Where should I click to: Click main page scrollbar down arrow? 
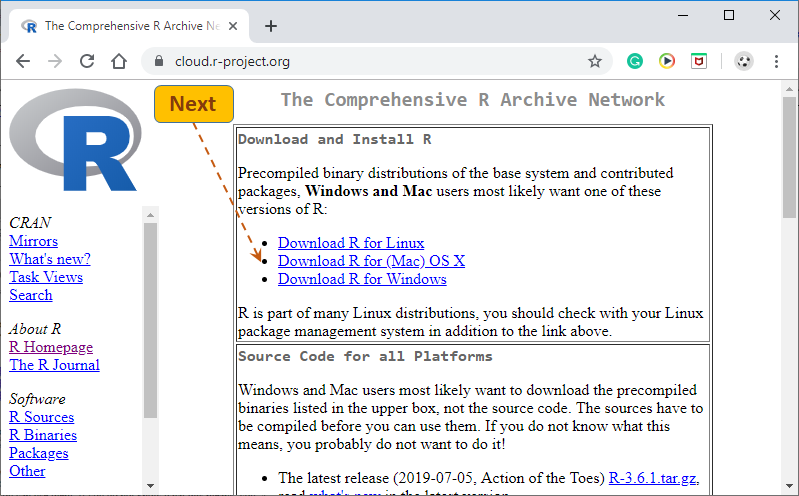coord(789,486)
